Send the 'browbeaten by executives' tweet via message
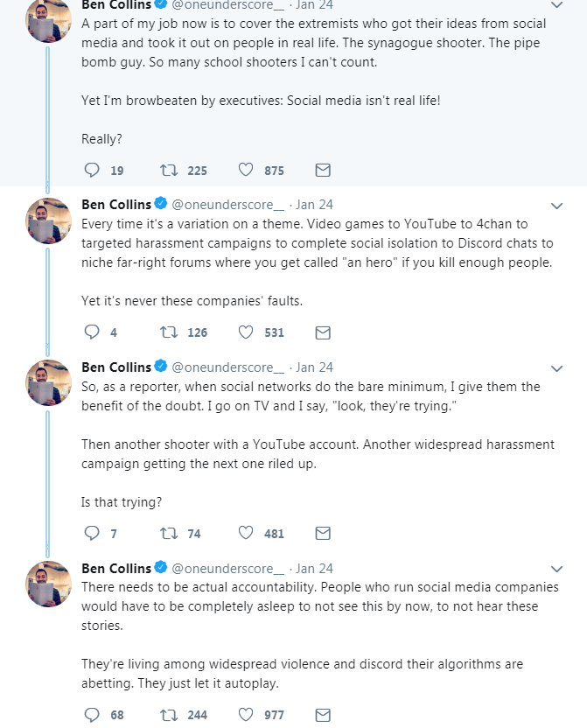Viewport: 587px width, 728px height. click(323, 170)
